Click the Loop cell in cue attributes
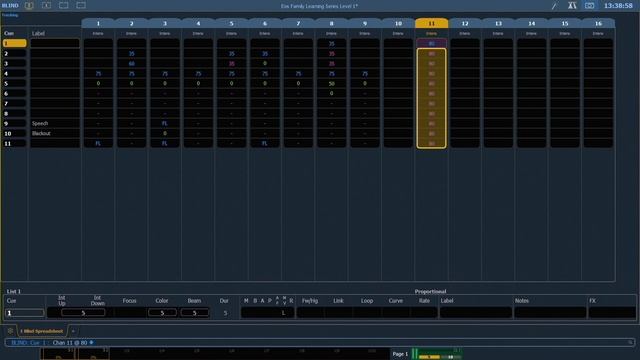 pyautogui.click(x=367, y=313)
